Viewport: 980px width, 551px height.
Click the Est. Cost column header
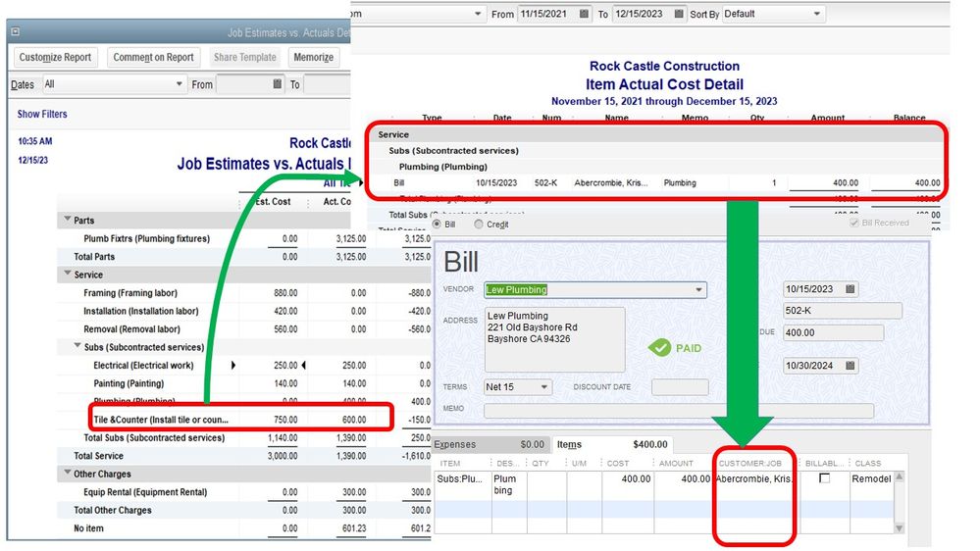273,202
